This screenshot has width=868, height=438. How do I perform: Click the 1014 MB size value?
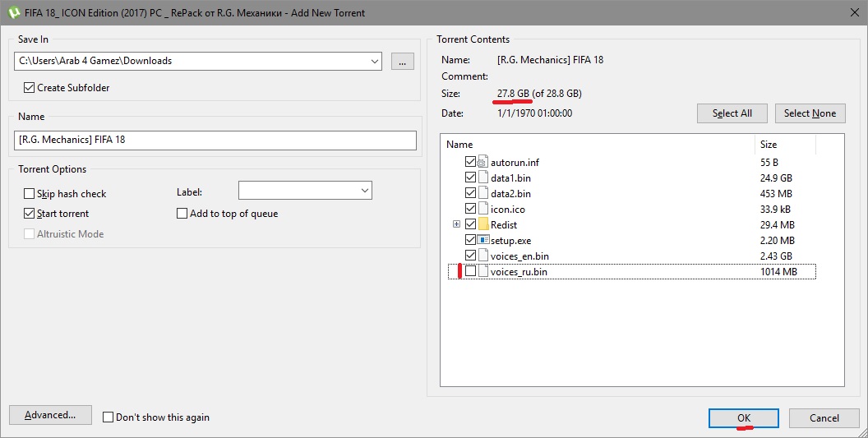[x=778, y=272]
